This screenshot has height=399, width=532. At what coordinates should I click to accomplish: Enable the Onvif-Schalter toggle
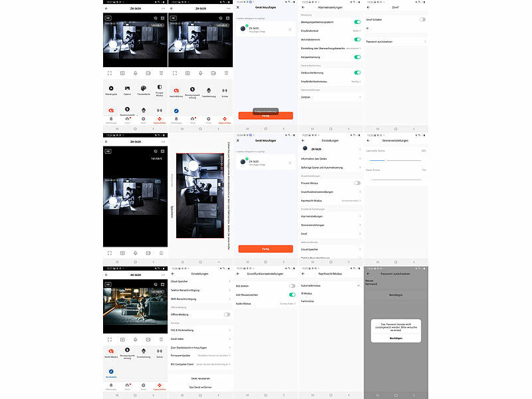tap(422, 19)
